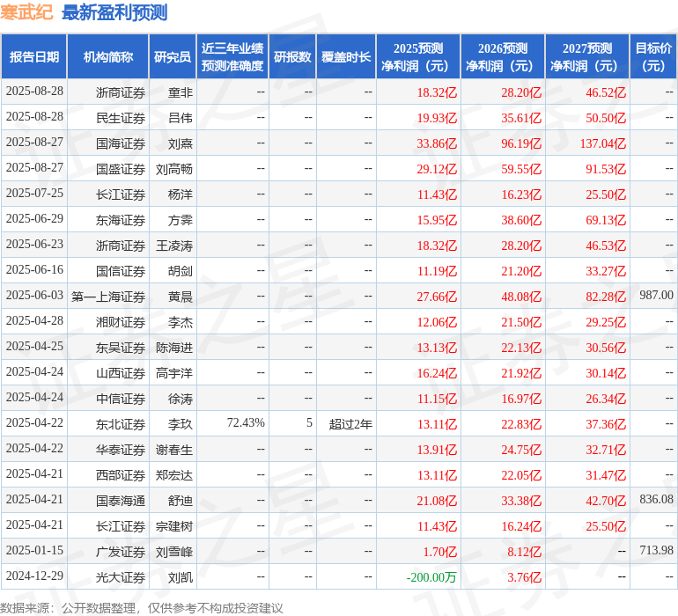Click the 报告日期 column header
The width and height of the screenshot is (678, 616).
(x=34, y=56)
